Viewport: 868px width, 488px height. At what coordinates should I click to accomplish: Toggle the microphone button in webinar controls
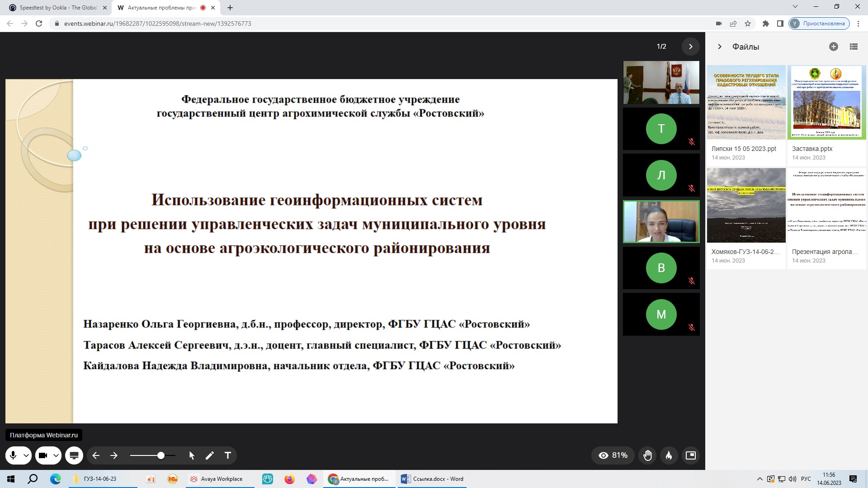click(x=13, y=455)
